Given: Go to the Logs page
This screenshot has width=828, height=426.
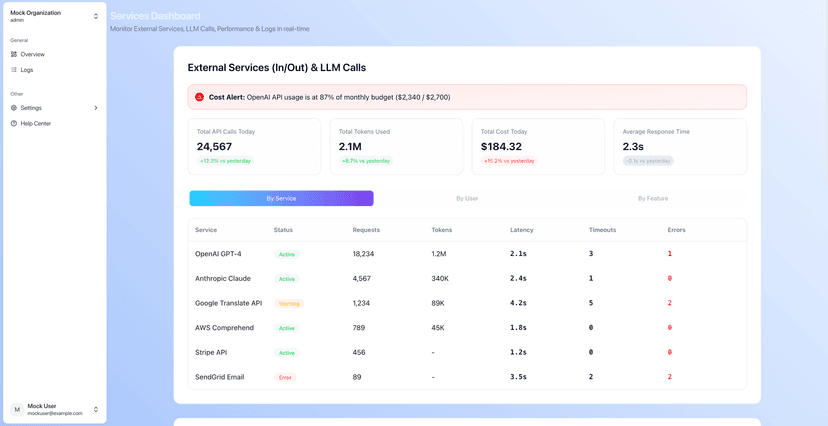Looking at the screenshot, I should (x=27, y=70).
